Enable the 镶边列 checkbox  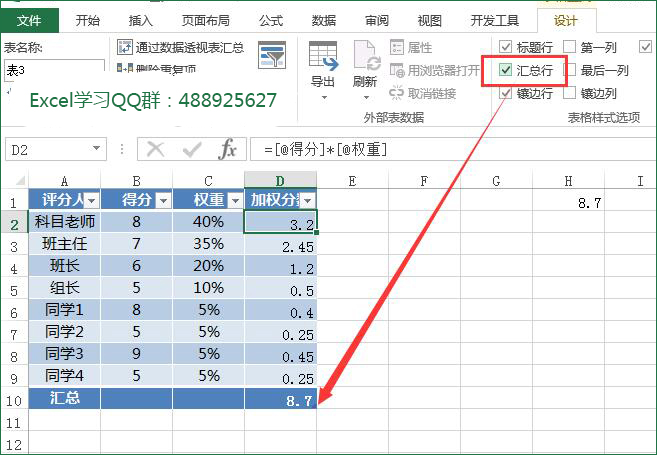click(569, 93)
